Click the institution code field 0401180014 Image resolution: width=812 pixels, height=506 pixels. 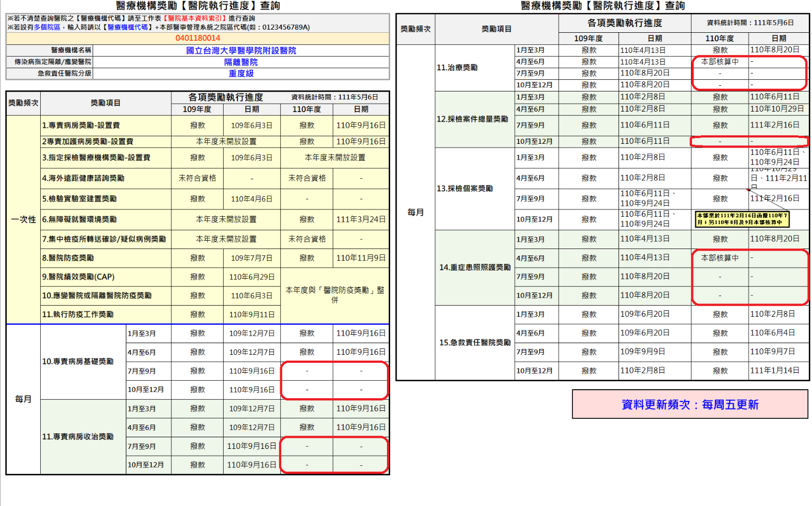click(198, 38)
